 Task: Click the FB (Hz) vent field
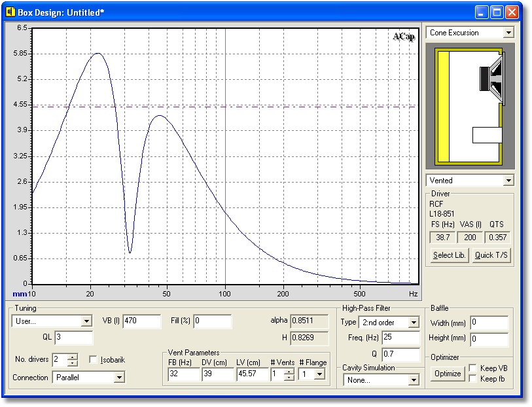tap(184, 374)
